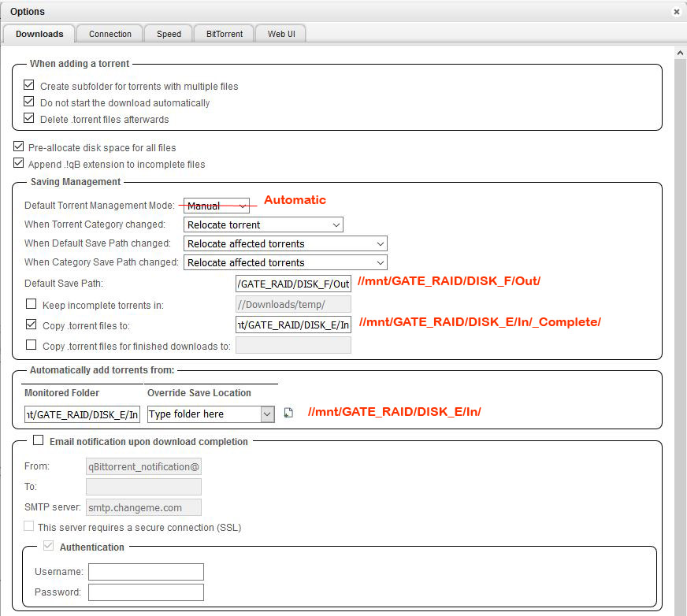Enable copy .torrent files for finished downloads
The height and width of the screenshot is (616, 687).
31,345
